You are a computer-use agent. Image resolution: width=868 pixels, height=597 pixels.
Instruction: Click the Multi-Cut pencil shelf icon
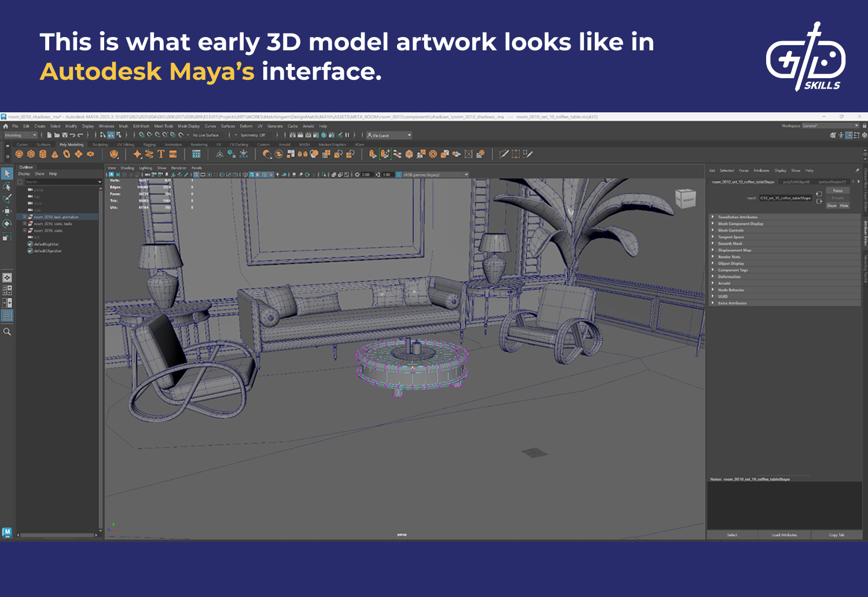[x=503, y=154]
